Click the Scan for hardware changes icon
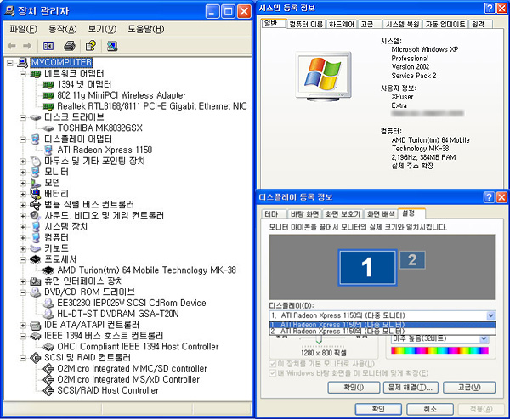510x420 pixels. 112,46
